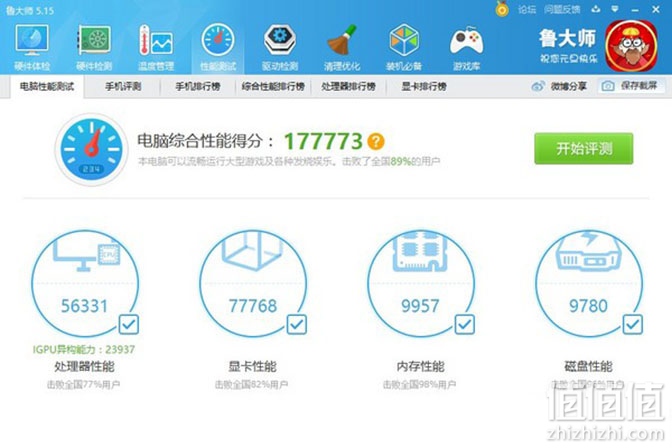The width and height of the screenshot is (672, 448).
Task: Open 硬件检测 hardware detection section
Action: coord(94,48)
